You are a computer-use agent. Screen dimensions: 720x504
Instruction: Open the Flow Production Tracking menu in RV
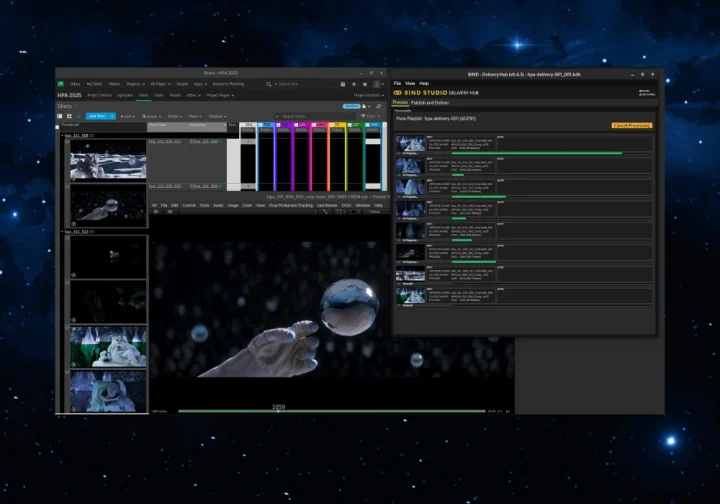[291, 206]
